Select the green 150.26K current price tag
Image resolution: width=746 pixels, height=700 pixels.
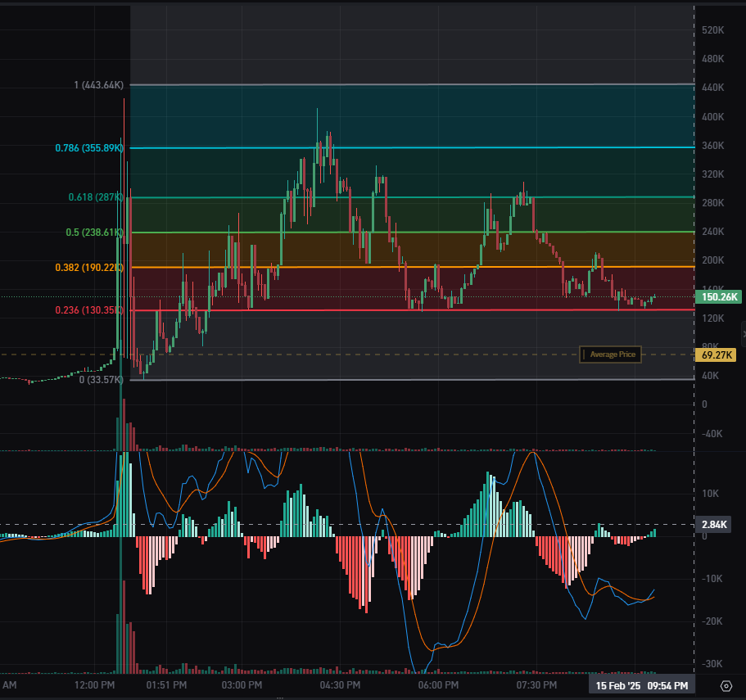click(719, 296)
